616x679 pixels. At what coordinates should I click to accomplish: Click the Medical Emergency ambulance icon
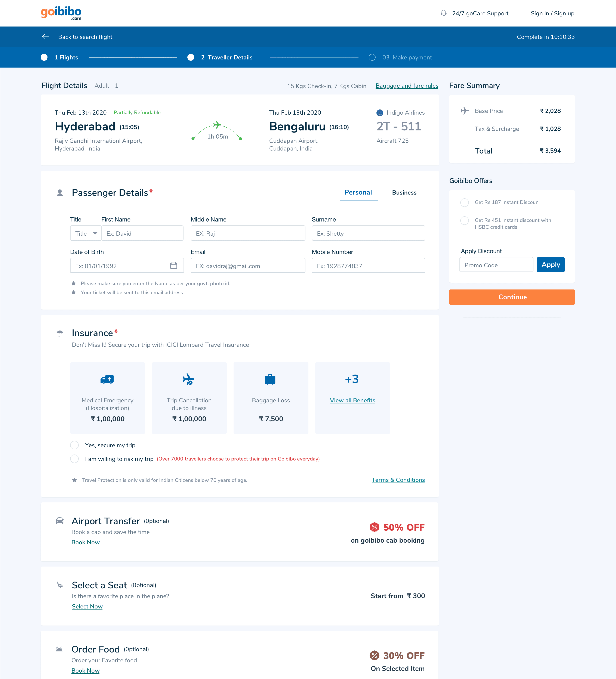(107, 379)
